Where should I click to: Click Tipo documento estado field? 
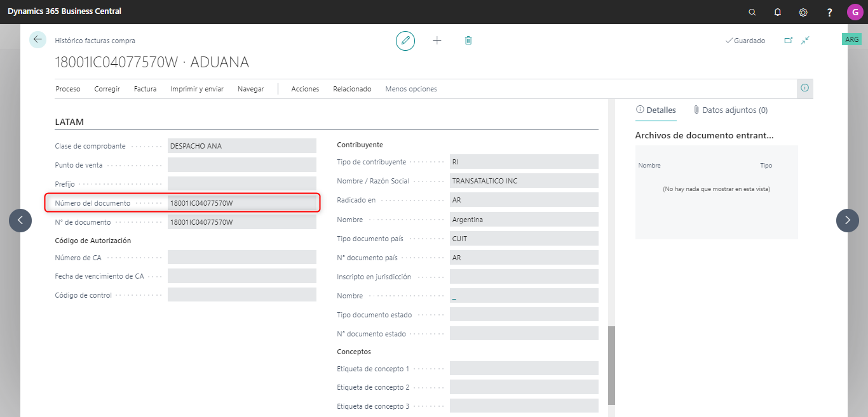(x=524, y=314)
